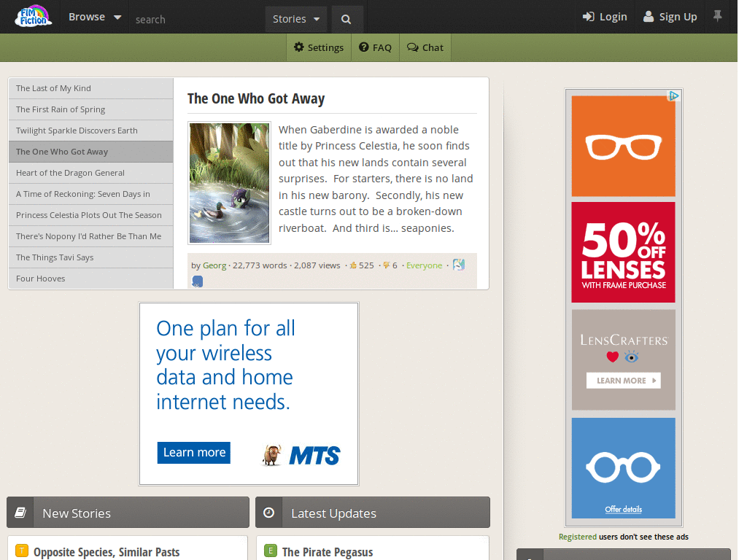Click the T rating badge on Opposite Species
The width and height of the screenshot is (747, 560).
(x=22, y=551)
